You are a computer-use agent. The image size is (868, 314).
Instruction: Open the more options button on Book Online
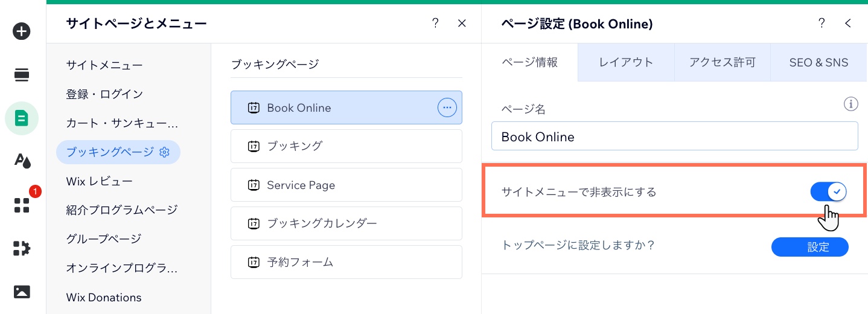447,107
